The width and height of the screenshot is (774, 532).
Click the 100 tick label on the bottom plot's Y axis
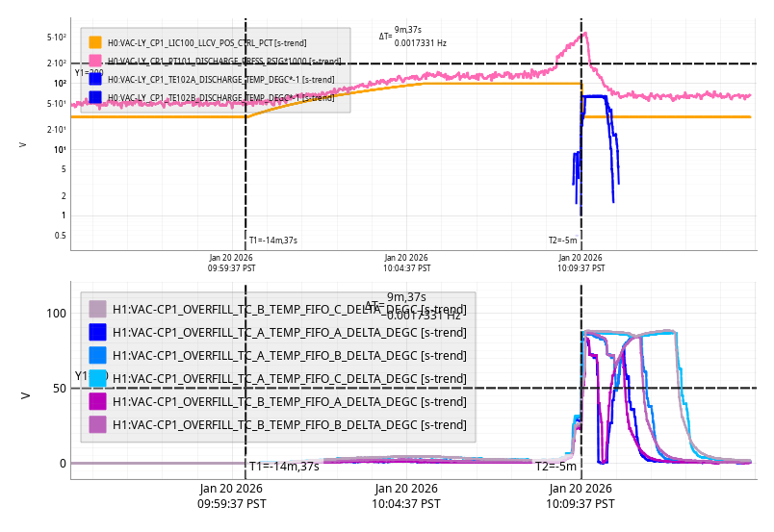[x=55, y=314]
